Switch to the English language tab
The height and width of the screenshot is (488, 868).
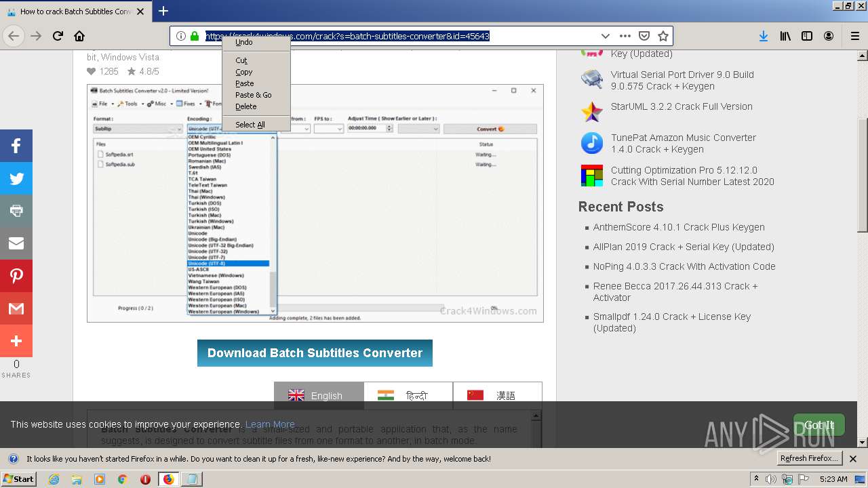(x=319, y=396)
